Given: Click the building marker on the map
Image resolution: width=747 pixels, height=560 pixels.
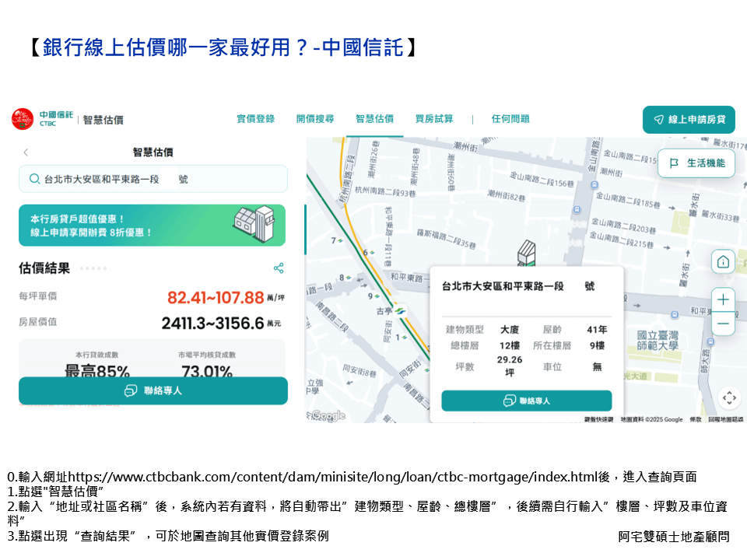Looking at the screenshot, I should tap(527, 253).
